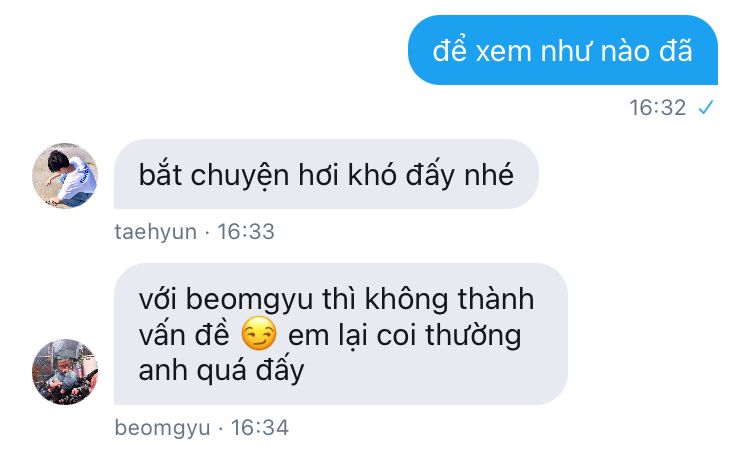Open beomgyu's profile avatar
The width and height of the screenshot is (750, 463).
click(65, 372)
